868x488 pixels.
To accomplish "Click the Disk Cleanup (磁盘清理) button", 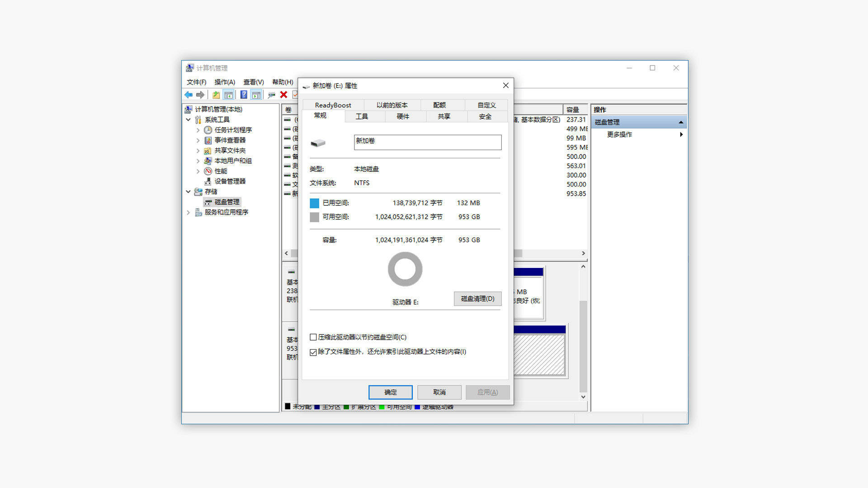I will click(477, 299).
